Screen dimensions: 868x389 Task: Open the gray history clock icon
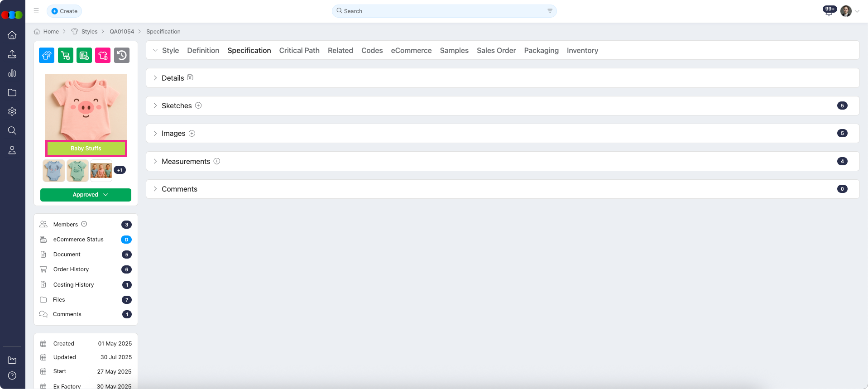[121, 55]
